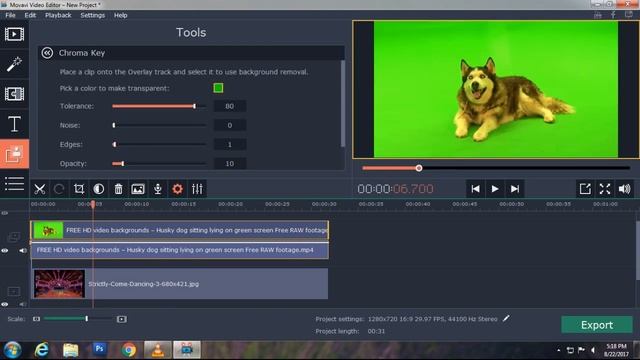Screen dimensions: 640x360
Task: Adjust the Opacity slider
Action: [x=159, y=164]
